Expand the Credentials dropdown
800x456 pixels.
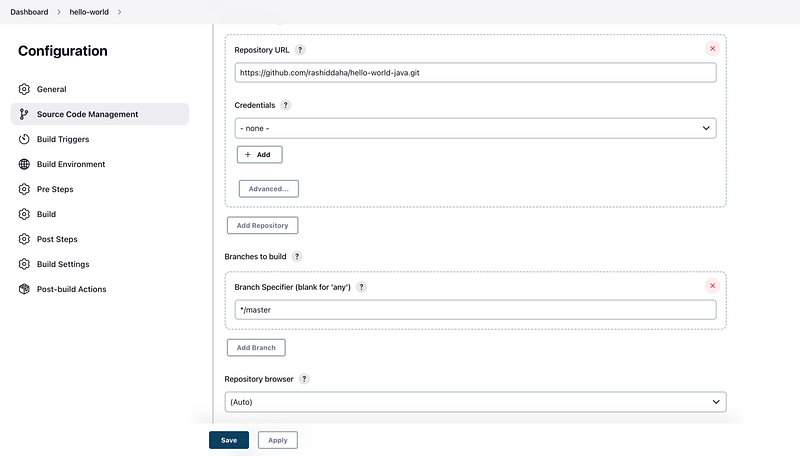[x=476, y=128]
